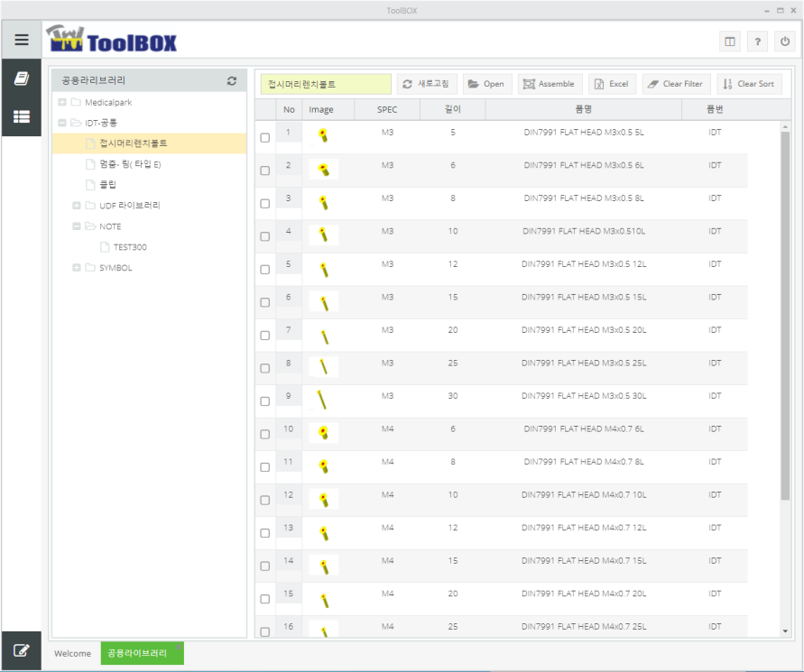Select the TEST300 tree item
Image resolution: width=804 pixels, height=672 pixels.
pyautogui.click(x=130, y=247)
